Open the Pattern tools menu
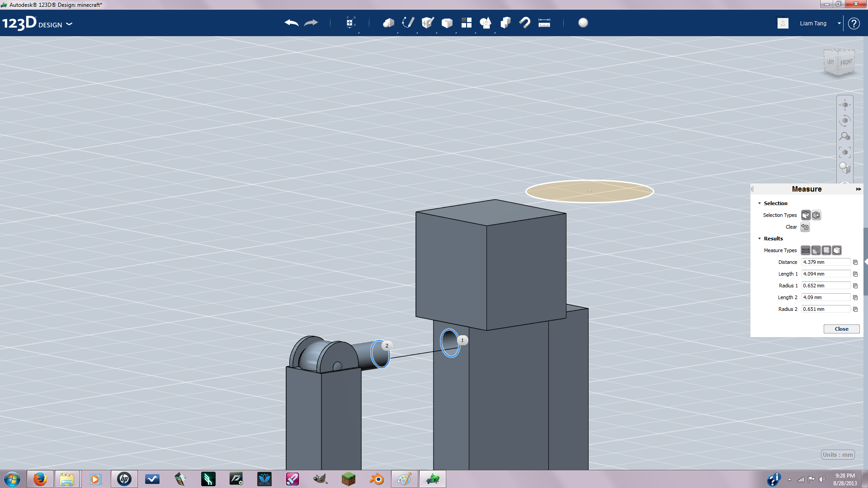This screenshot has width=868, height=488. pyautogui.click(x=467, y=23)
